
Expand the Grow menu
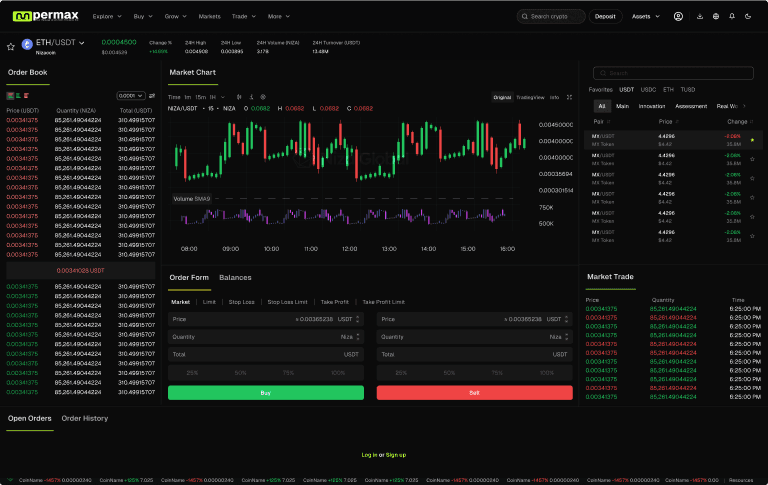point(175,17)
